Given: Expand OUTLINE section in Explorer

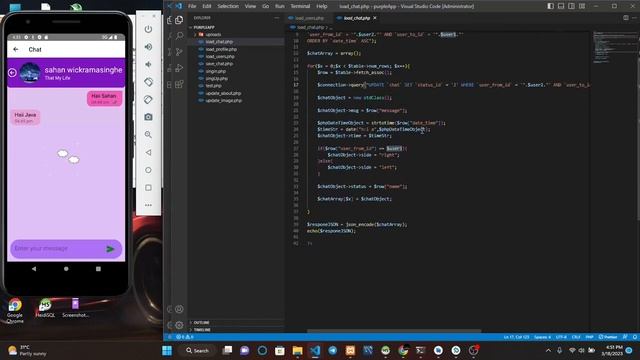Looking at the screenshot, I should tap(236, 322).
